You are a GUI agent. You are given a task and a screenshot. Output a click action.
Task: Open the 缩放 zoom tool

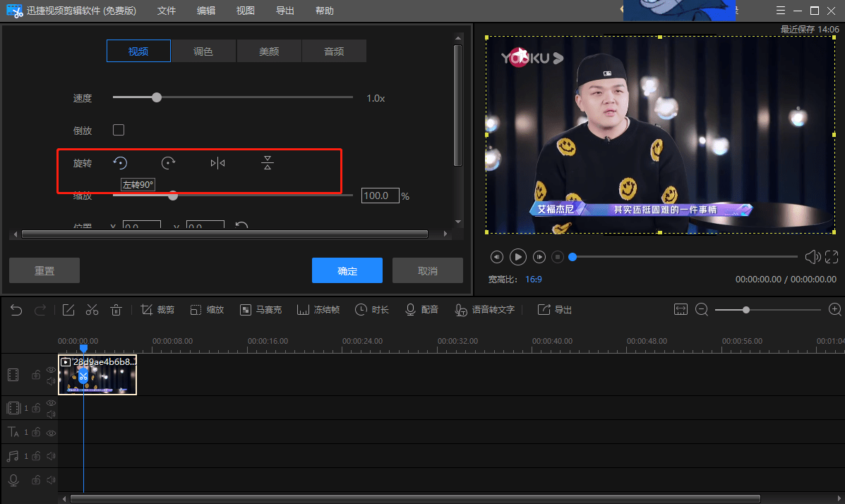(x=207, y=310)
